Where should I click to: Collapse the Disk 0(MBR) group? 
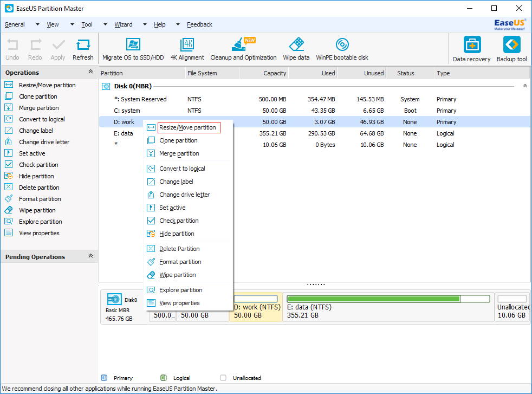pos(525,86)
